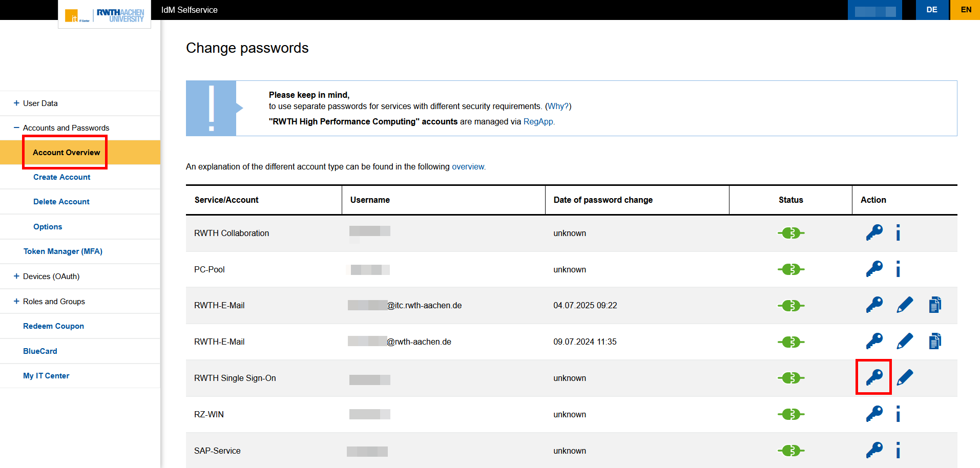Open Token Manager (MFA) in the sidebar
This screenshot has height=468, width=980.
(62, 251)
